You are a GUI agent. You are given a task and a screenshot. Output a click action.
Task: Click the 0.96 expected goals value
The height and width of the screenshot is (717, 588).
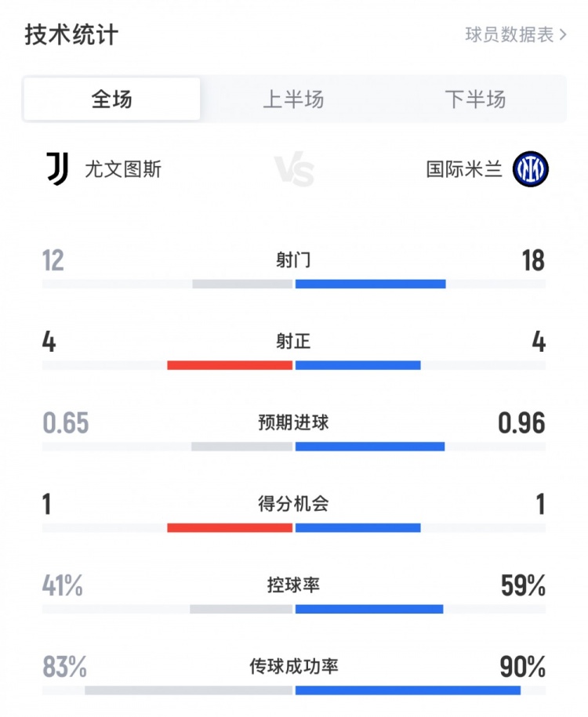click(521, 423)
